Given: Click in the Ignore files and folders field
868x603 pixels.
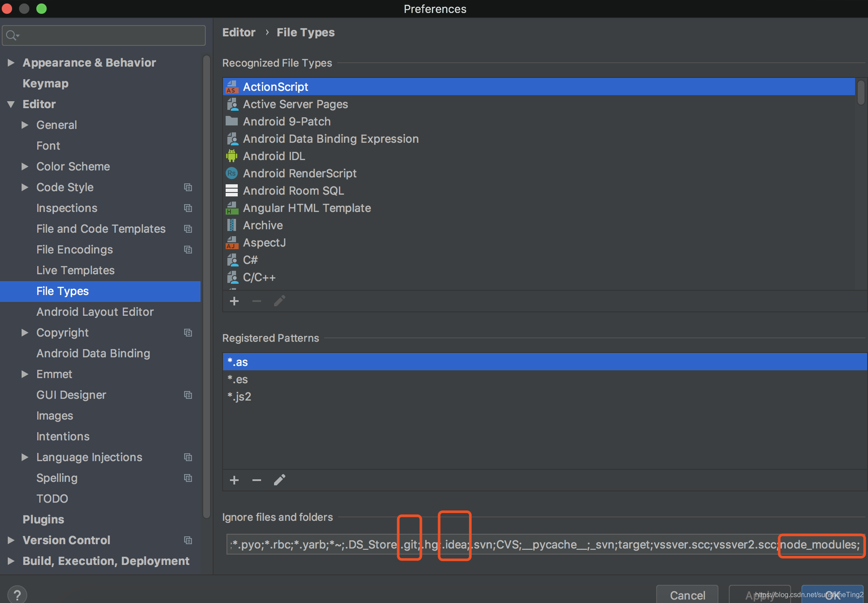Looking at the screenshot, I should 545,545.
